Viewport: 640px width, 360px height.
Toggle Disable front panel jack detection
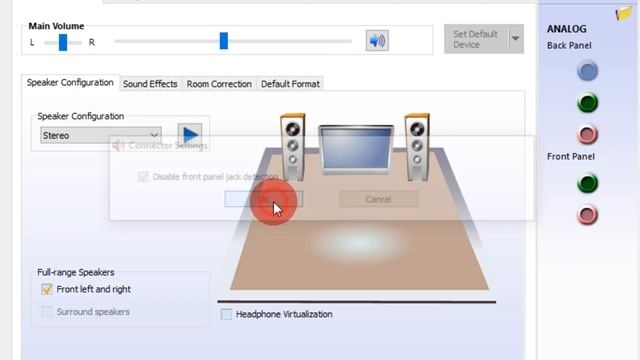[x=143, y=177]
